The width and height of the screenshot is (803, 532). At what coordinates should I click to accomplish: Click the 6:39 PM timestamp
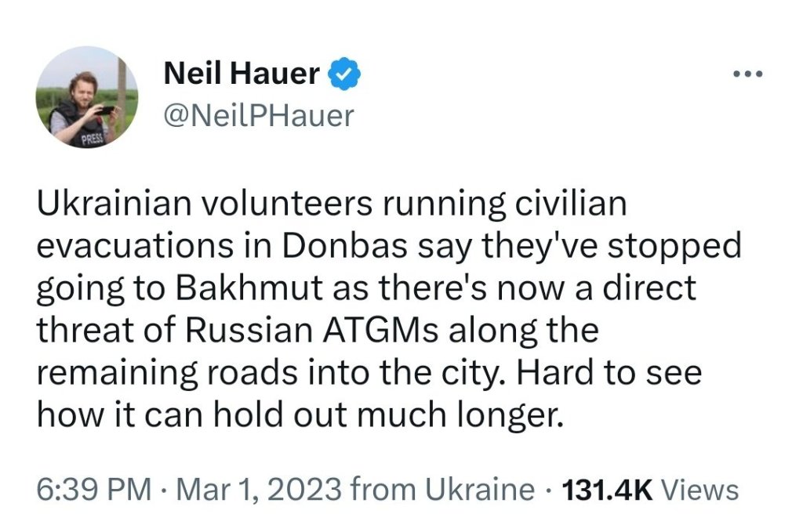[x=94, y=490]
